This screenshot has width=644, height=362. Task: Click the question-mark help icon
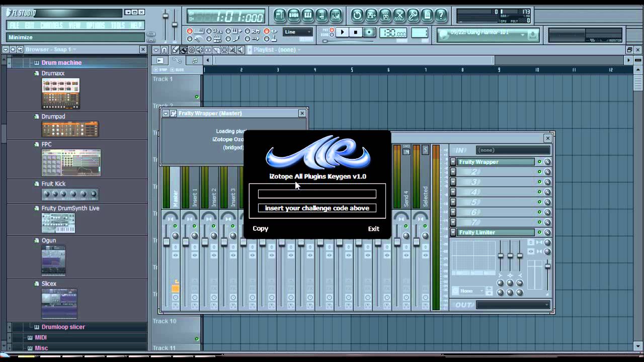[x=440, y=15]
